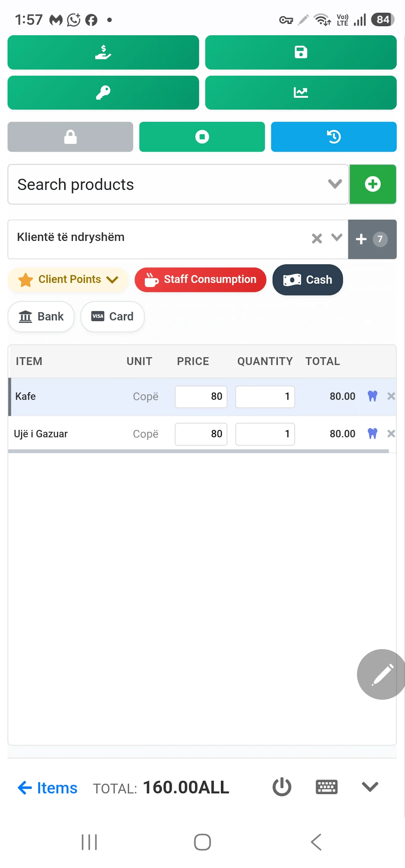Screen dimensions: 405x868
Task: Tap the Staff Consumption button
Action: (x=200, y=280)
